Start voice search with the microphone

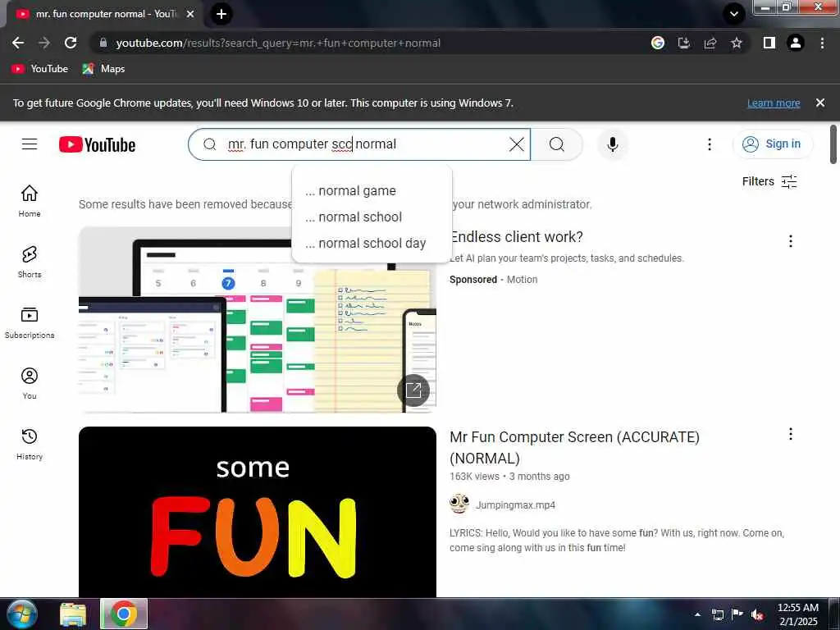tap(612, 144)
